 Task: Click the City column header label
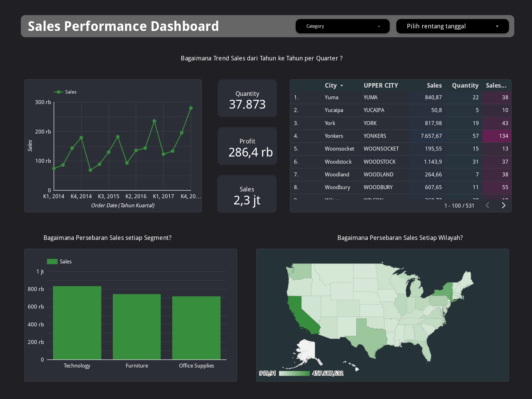pyautogui.click(x=331, y=85)
